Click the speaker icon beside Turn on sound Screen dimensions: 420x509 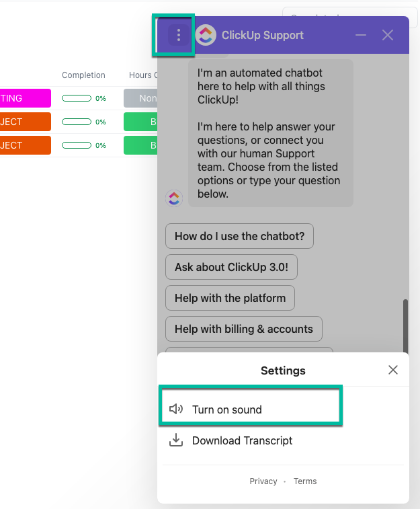(x=176, y=409)
